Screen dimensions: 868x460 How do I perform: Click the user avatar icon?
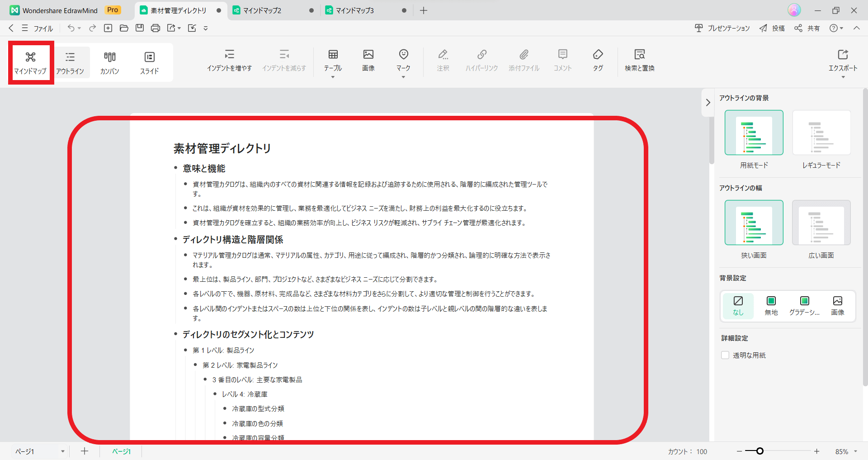click(x=794, y=10)
